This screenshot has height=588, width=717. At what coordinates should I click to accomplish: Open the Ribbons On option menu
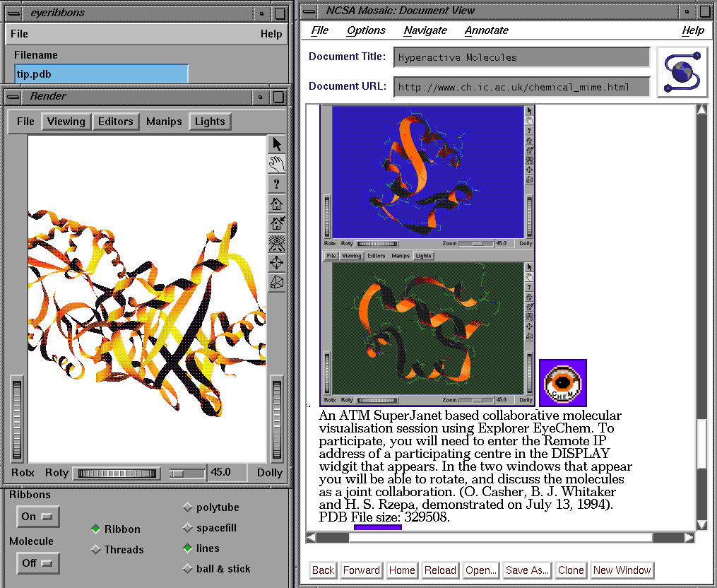point(38,517)
